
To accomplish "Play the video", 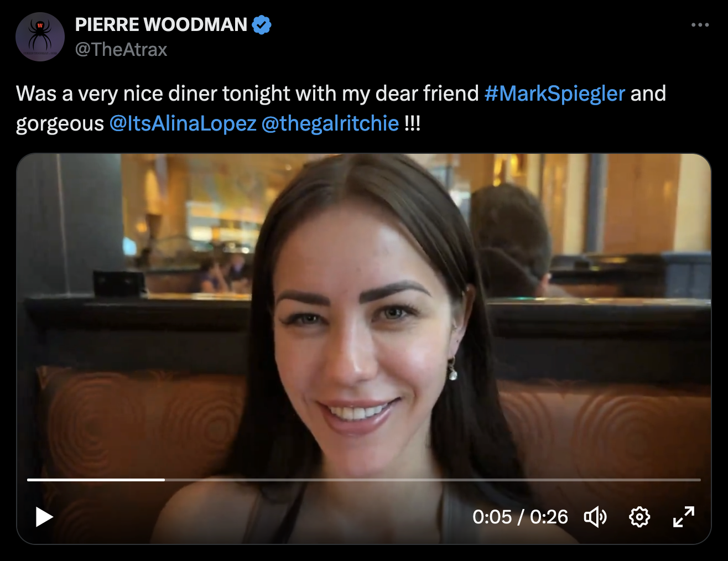I will [x=44, y=517].
